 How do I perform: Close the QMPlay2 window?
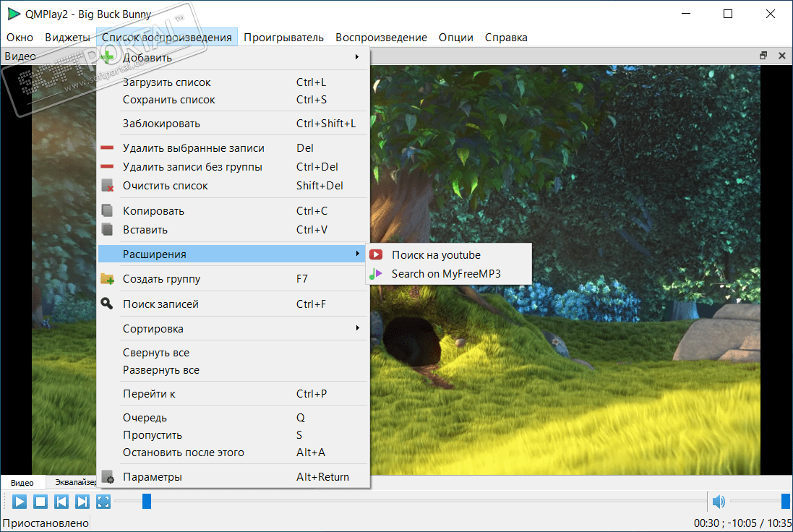coord(771,14)
